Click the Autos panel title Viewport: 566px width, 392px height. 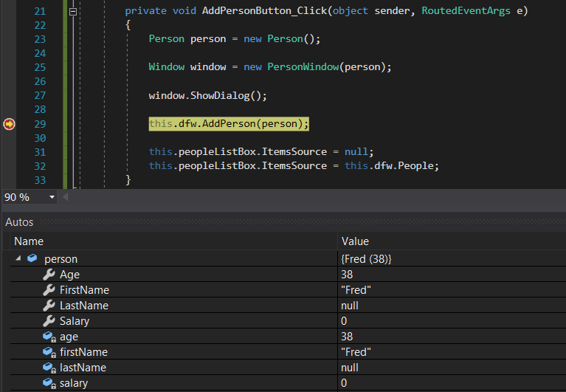[19, 222]
